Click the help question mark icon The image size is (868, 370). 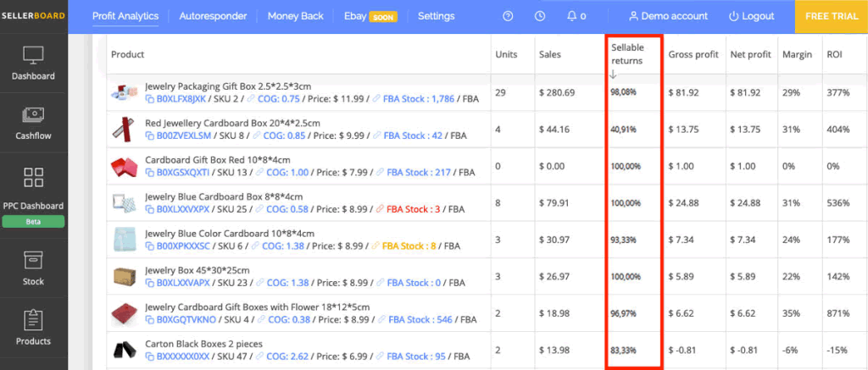click(508, 16)
